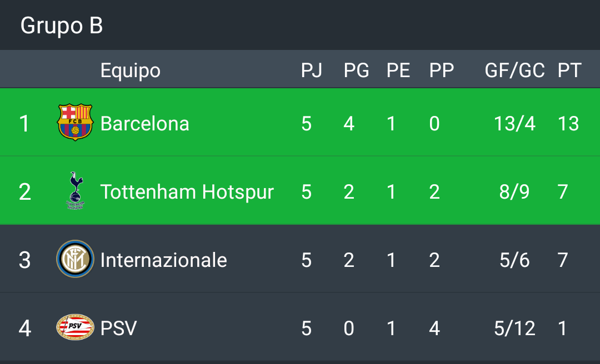Click Internazionale's 5/6 goals value
Screen dimensions: 600x364
pyautogui.click(x=514, y=260)
